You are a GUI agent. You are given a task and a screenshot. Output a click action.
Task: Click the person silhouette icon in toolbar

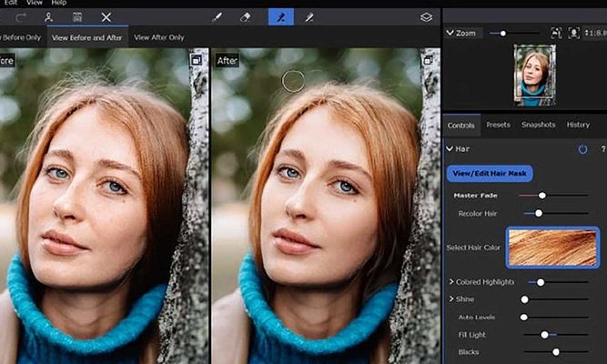pyautogui.click(x=48, y=17)
